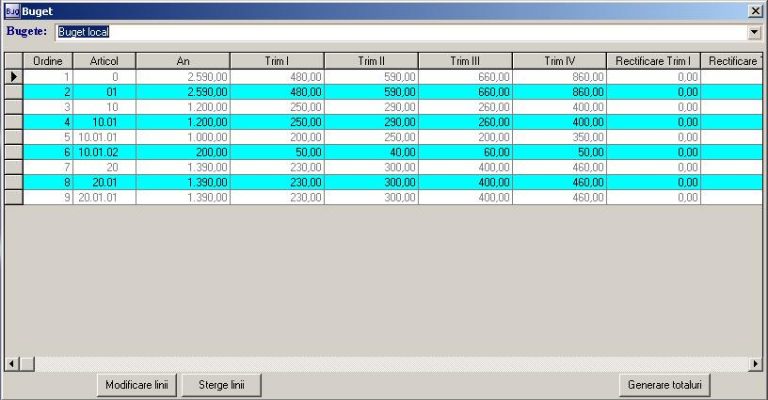The width and height of the screenshot is (768, 400).
Task: Click the Generare totaluri button
Action: 665,384
